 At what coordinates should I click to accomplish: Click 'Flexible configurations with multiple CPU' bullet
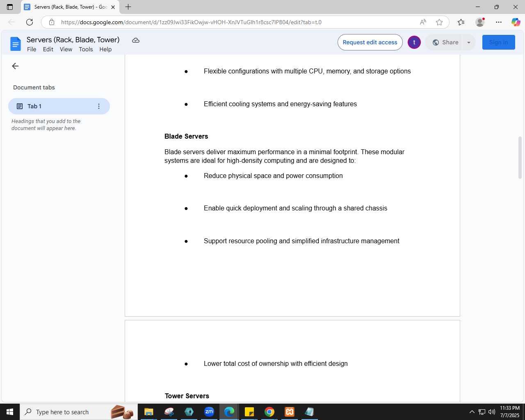point(307,71)
